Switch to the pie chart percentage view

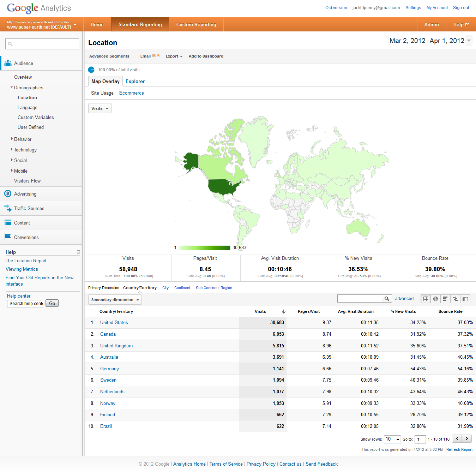pyautogui.click(x=435, y=299)
